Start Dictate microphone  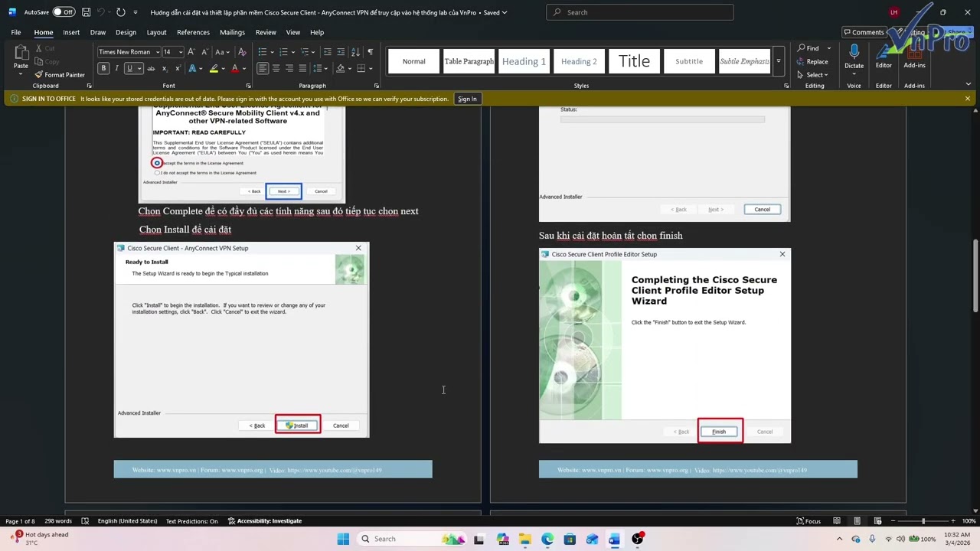(x=854, y=57)
